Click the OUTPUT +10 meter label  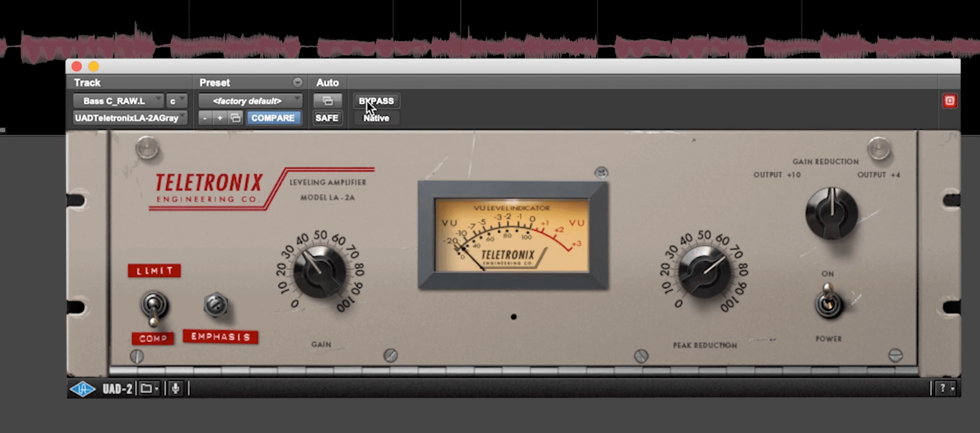[777, 175]
